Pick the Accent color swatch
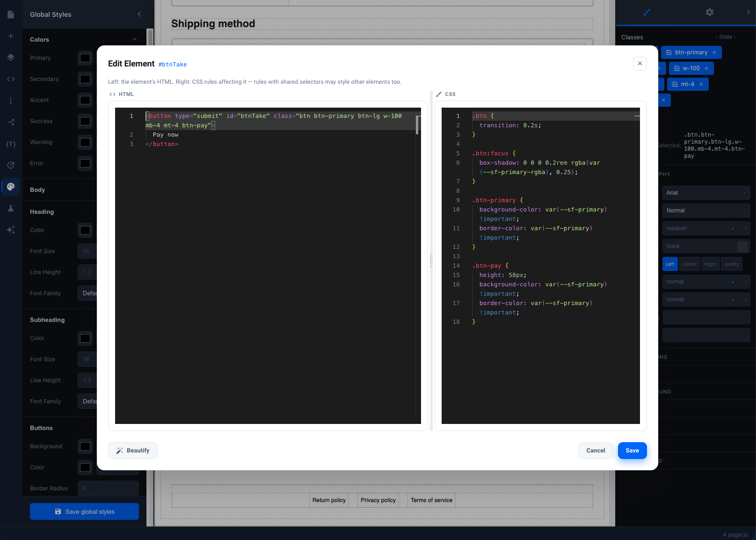The height and width of the screenshot is (540, 756). point(85,100)
